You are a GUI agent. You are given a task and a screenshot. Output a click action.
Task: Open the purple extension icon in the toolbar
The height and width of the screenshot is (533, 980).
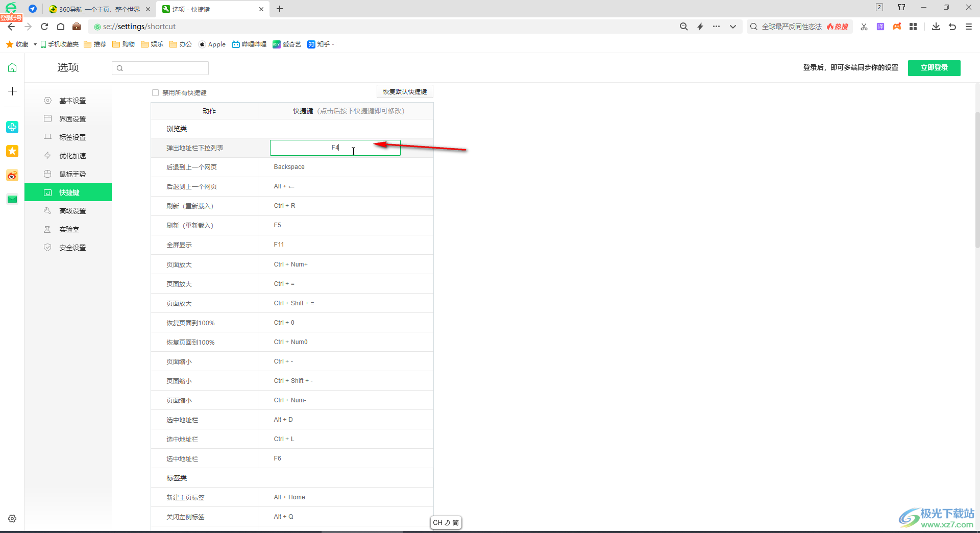click(x=880, y=27)
